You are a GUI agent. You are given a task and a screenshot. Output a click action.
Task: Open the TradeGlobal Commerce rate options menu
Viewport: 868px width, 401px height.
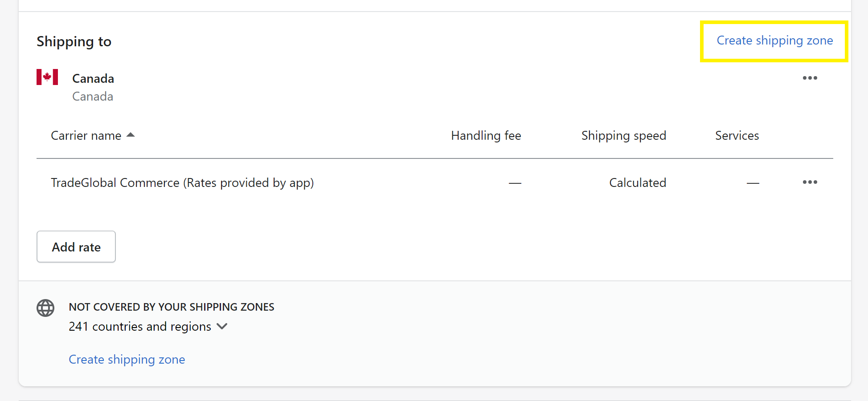(x=810, y=182)
